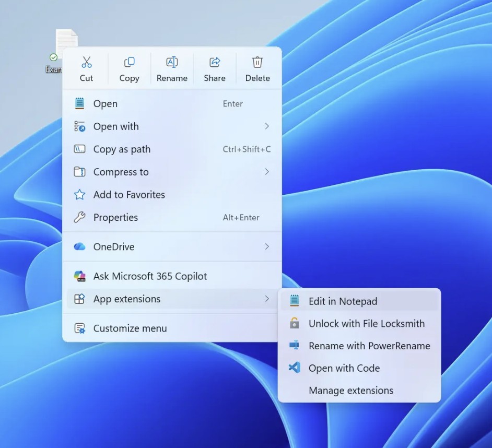Image resolution: width=492 pixels, height=448 pixels.
Task: Click the Rename icon in the top row
Action: tap(172, 62)
